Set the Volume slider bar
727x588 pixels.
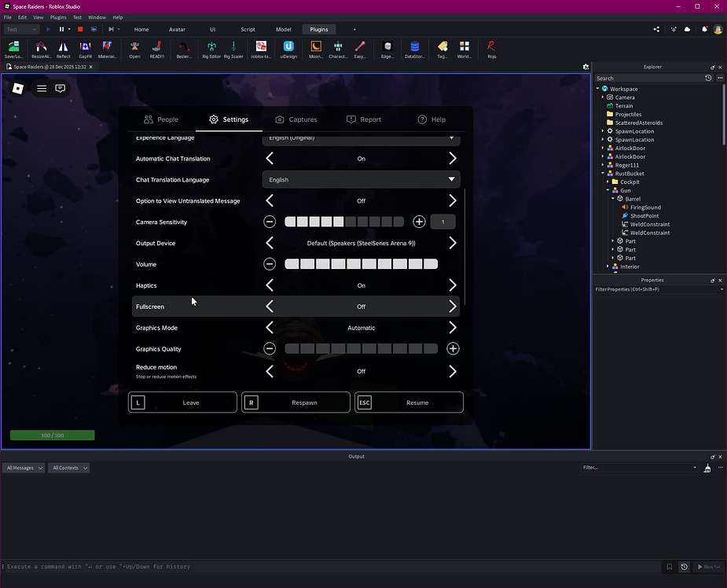click(362, 264)
